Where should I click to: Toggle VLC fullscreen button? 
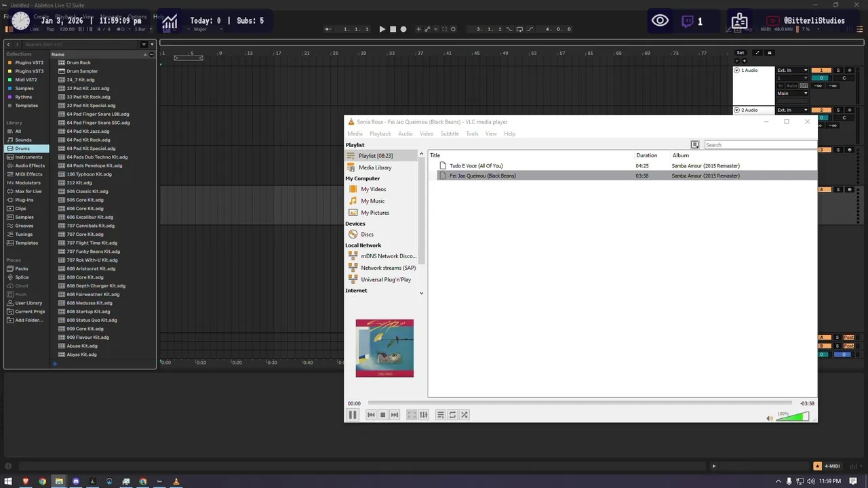coord(412,415)
